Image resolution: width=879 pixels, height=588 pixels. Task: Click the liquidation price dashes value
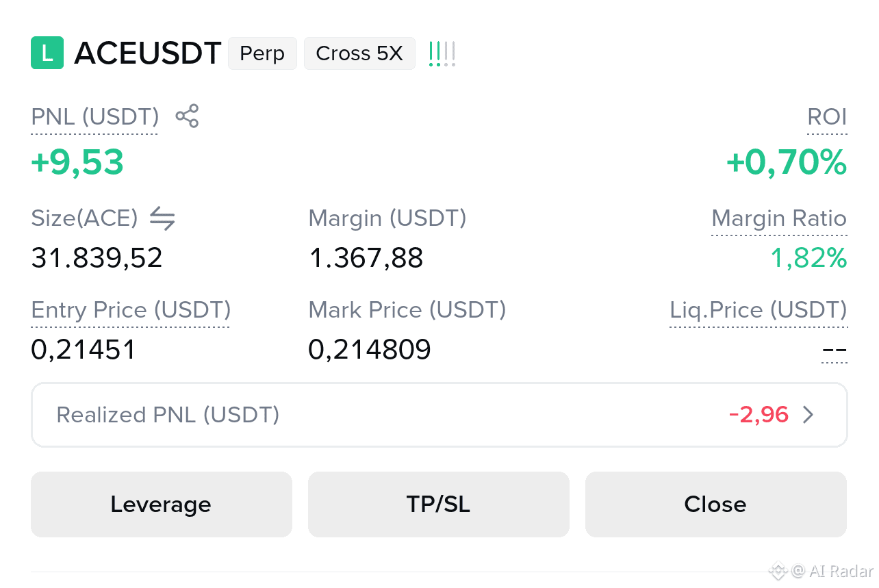click(x=835, y=350)
